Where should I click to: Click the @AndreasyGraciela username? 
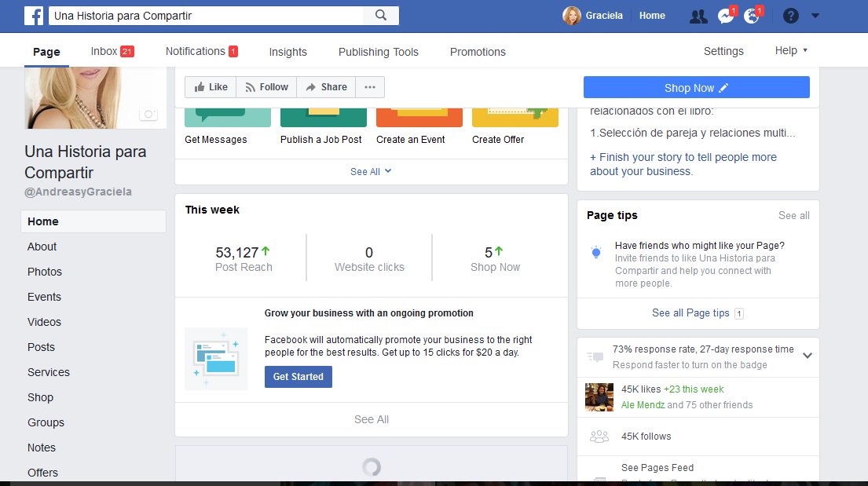pos(78,192)
